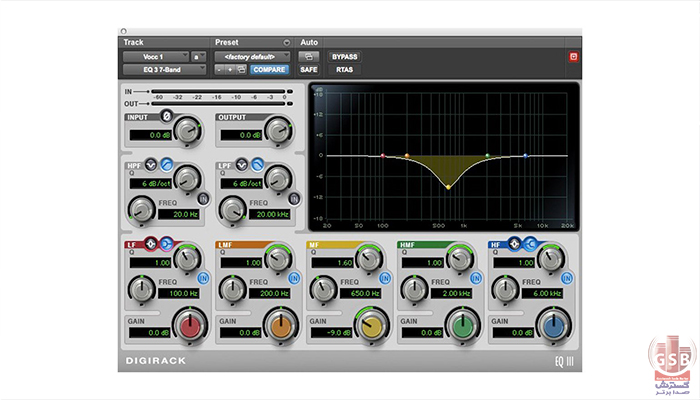Click the SAFE automation button
The image size is (700, 400).
coord(308,70)
